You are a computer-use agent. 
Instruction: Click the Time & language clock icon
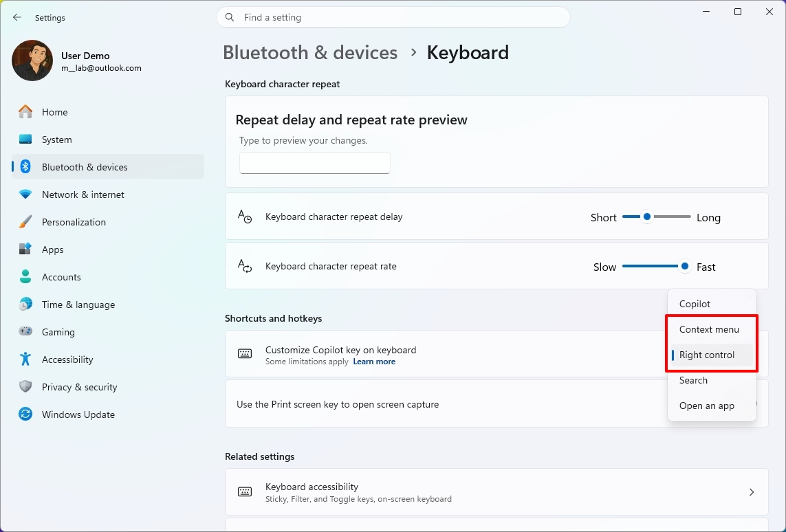pos(25,304)
